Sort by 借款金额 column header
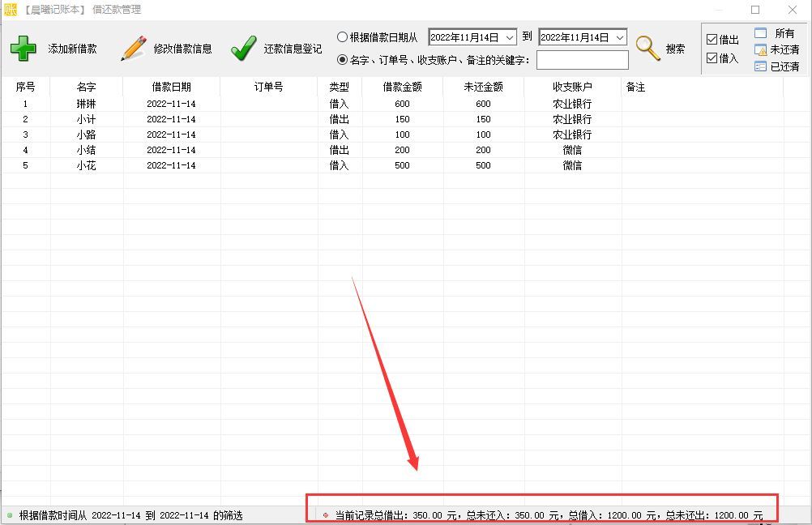Screen dimensions: 812x525 tap(402, 87)
